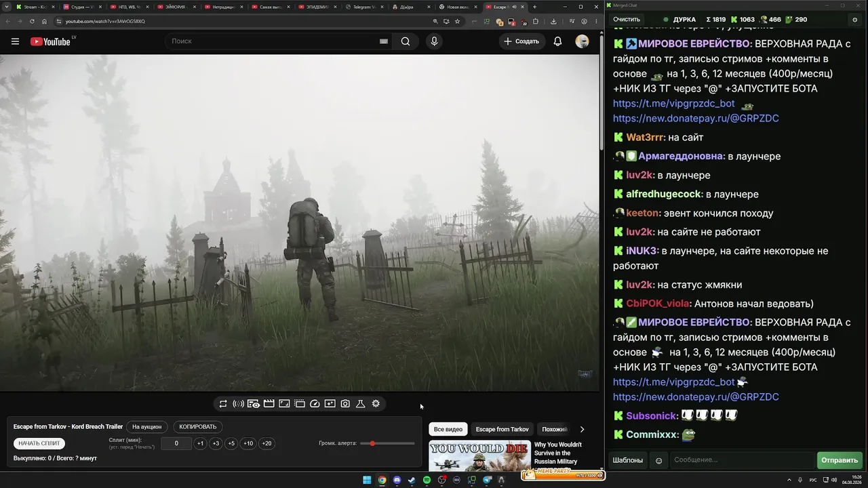Image resolution: width=868 pixels, height=488 pixels.
Task: Reload the page in the browser
Action: (32, 21)
